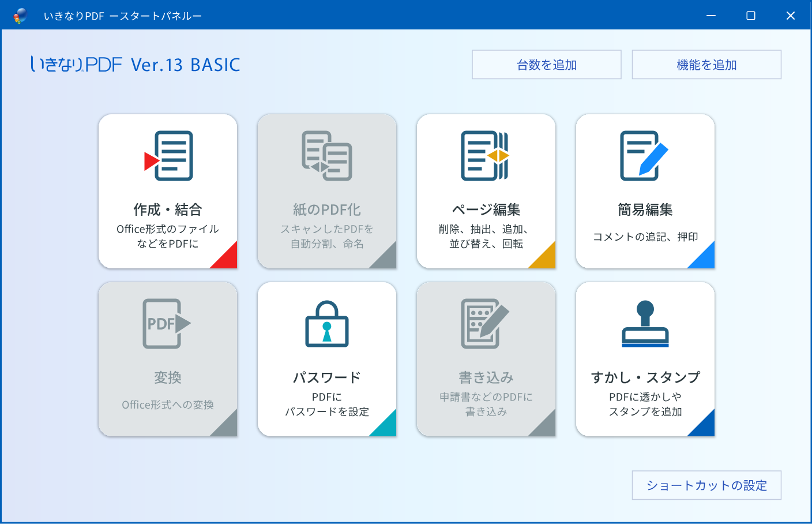This screenshot has width=812, height=524.
Task: Select the 簡易編集 pencil icon
Action: point(644,156)
